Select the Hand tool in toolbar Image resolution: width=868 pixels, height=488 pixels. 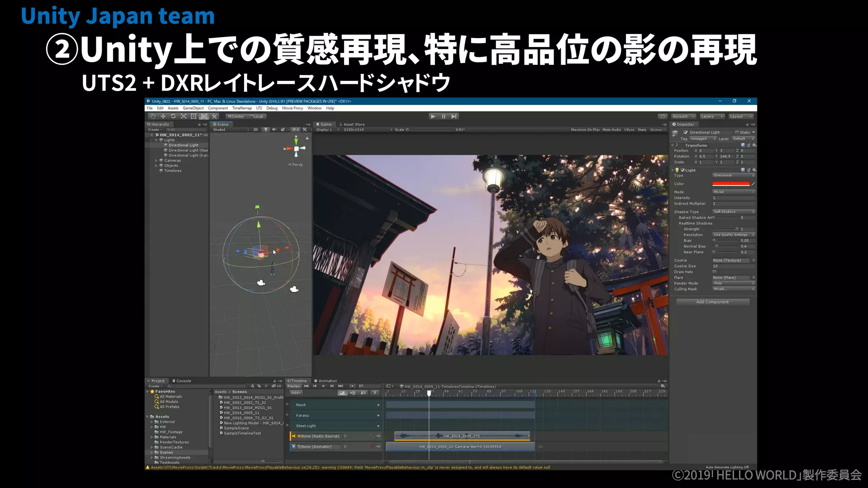tap(153, 116)
